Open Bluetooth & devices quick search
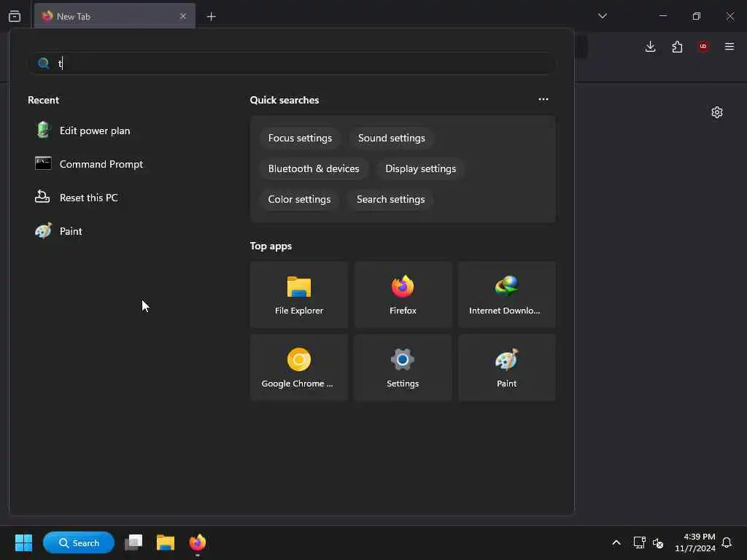 coord(314,168)
